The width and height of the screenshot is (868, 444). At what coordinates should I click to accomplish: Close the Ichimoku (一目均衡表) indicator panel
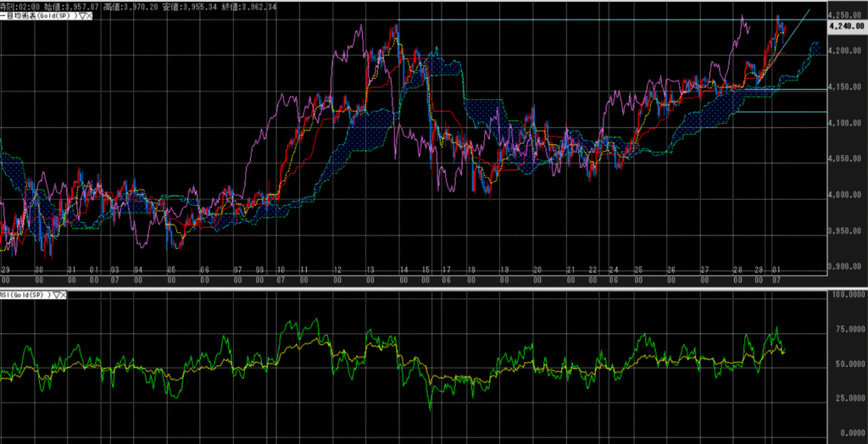pyautogui.click(x=90, y=17)
